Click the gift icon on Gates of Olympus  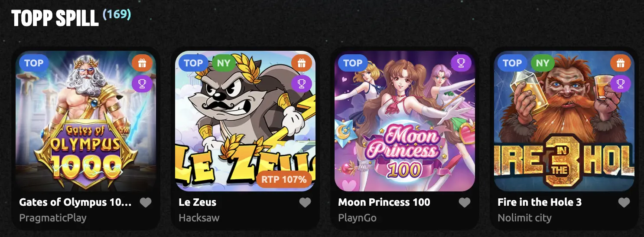[x=142, y=63]
